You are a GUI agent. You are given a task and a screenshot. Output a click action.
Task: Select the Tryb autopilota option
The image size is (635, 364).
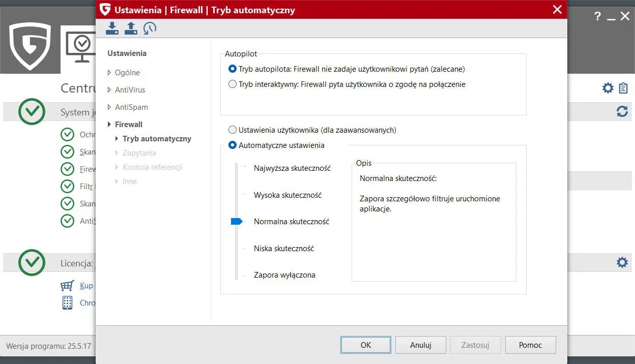tap(232, 69)
